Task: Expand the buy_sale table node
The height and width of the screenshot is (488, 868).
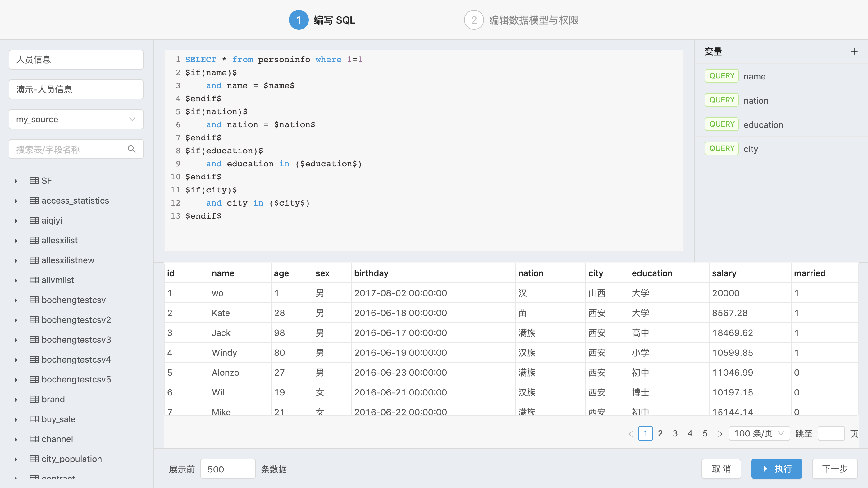Action: point(16,419)
